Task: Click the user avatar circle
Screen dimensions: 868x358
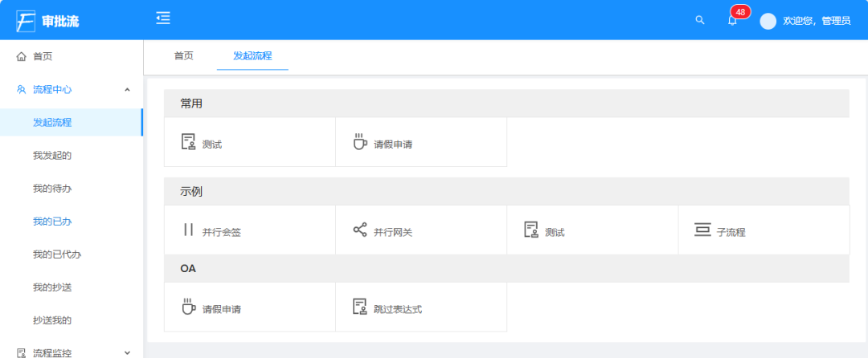Action: (x=768, y=21)
